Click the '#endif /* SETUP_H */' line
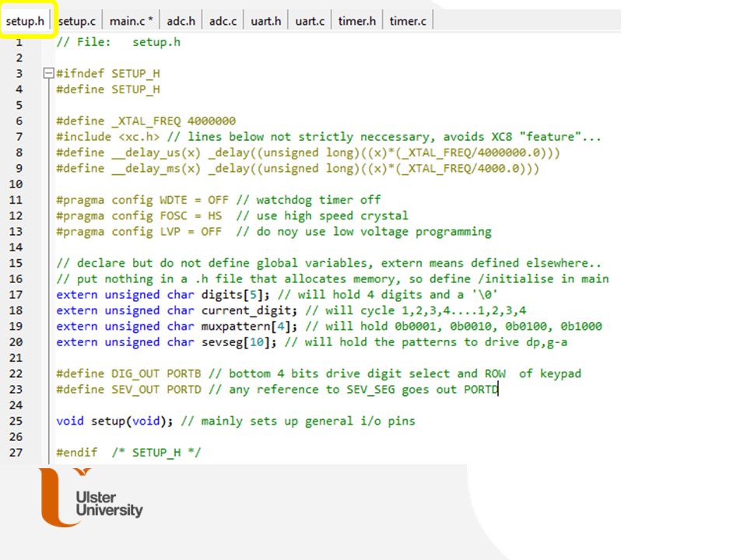Viewport: 747px width, 560px height. point(128,453)
